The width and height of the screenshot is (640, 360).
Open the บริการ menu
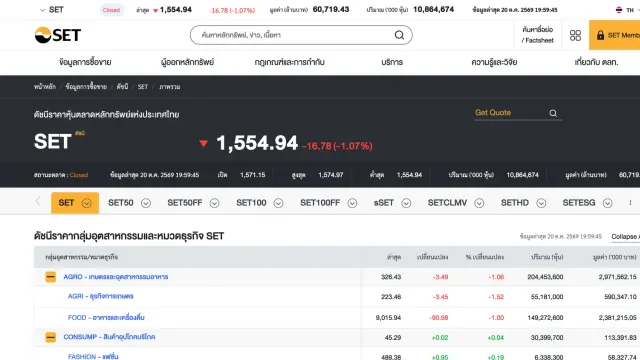pos(392,62)
